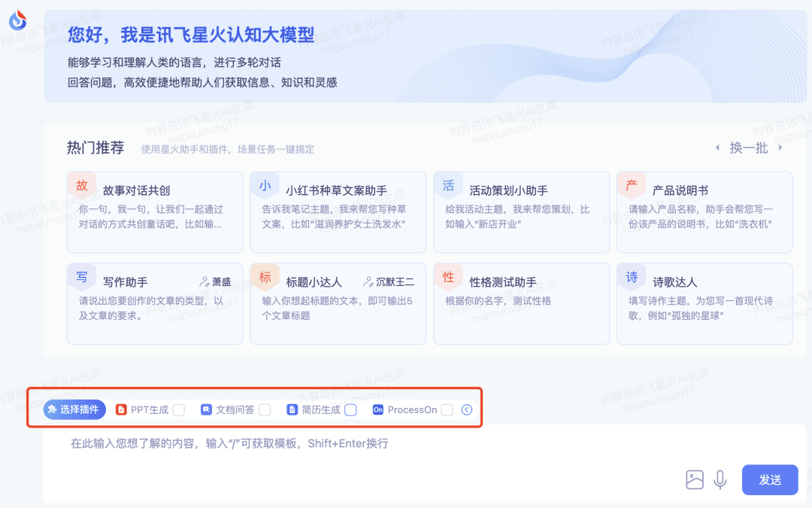
Task: Click the description starting 填写诗作主题
Action: click(x=701, y=308)
